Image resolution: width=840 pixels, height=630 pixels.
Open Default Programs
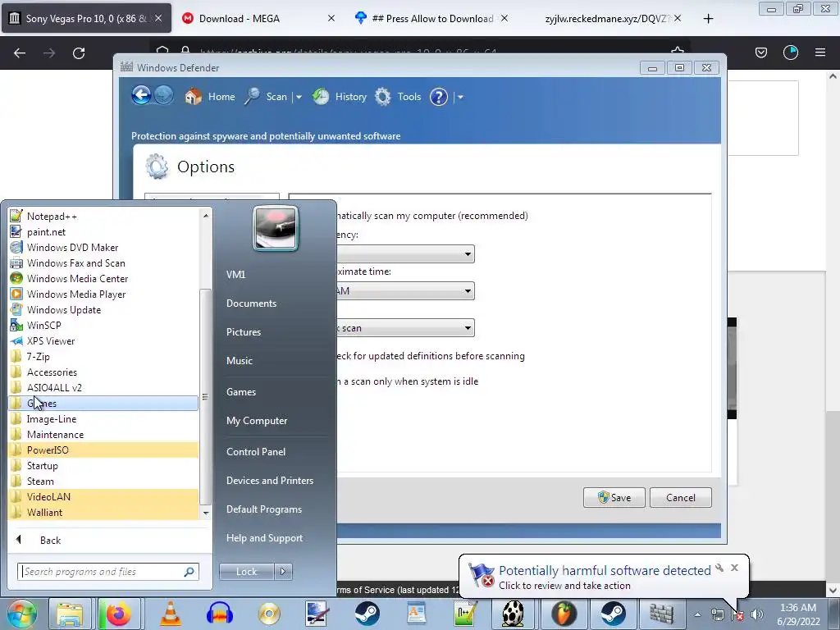(x=263, y=509)
